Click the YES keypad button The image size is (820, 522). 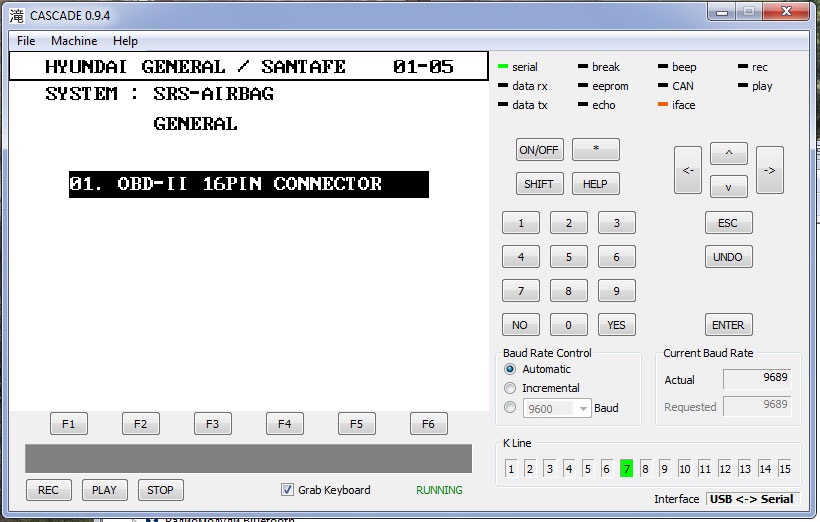pyautogui.click(x=617, y=325)
